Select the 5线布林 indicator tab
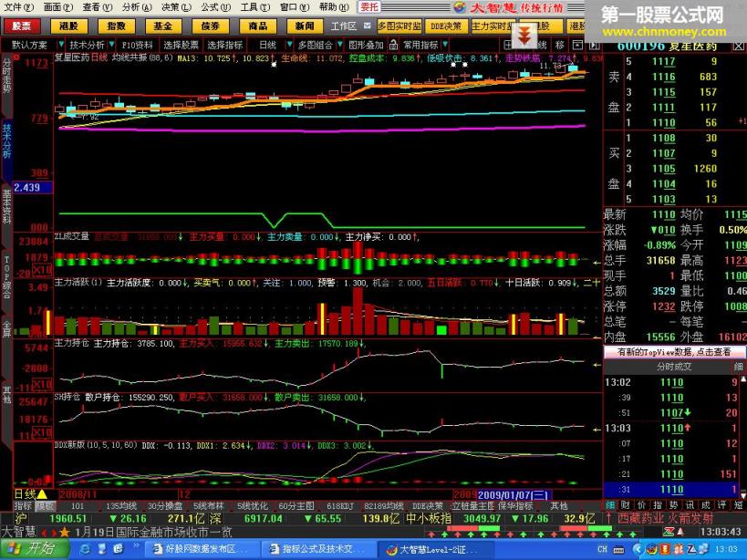The image size is (747, 560). tap(208, 505)
